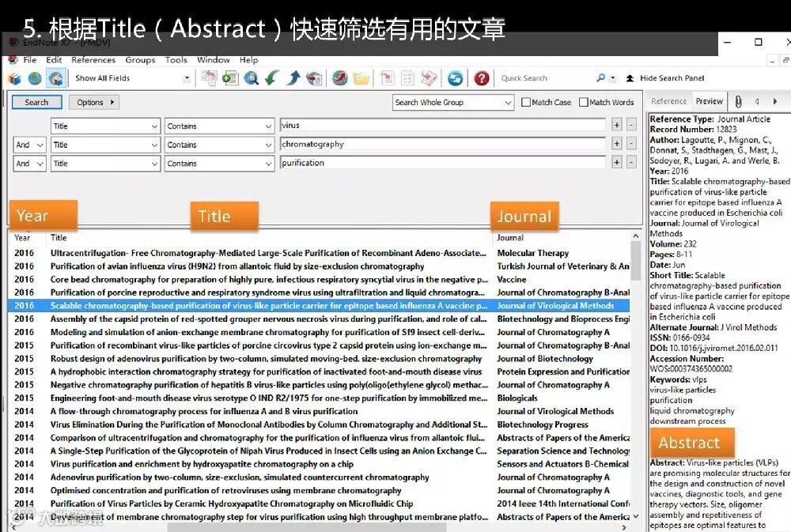791x532 pixels.
Task: Sort list by the Journal column header
Action: tap(510, 237)
